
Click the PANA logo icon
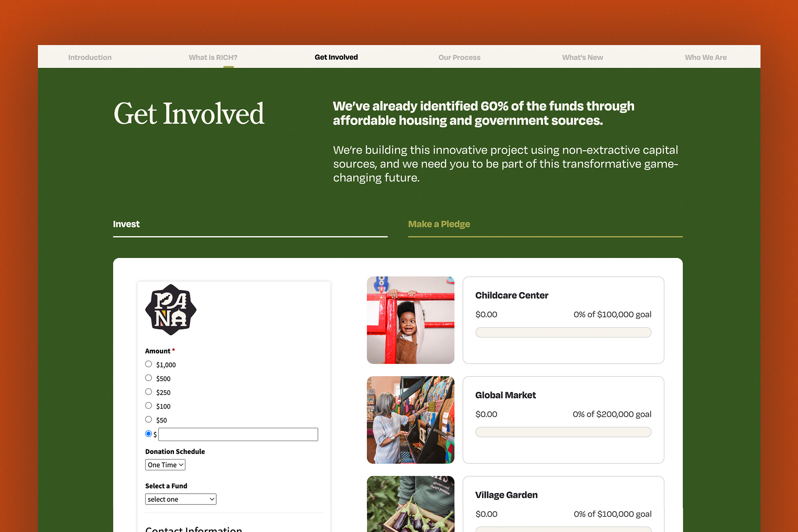point(171,309)
